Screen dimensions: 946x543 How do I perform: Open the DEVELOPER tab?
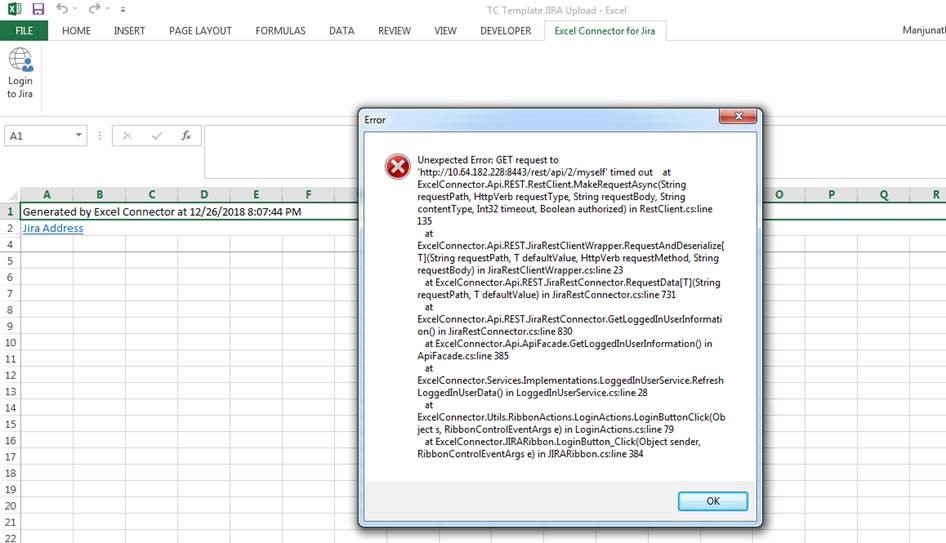click(x=506, y=31)
